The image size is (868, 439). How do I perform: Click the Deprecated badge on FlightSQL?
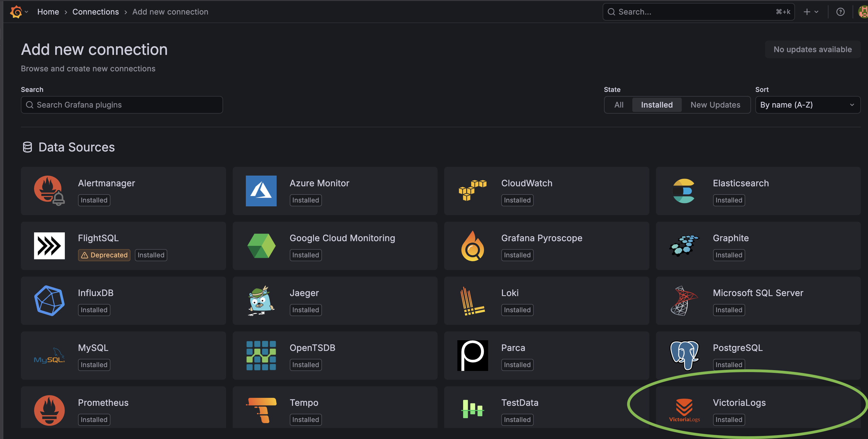104,255
